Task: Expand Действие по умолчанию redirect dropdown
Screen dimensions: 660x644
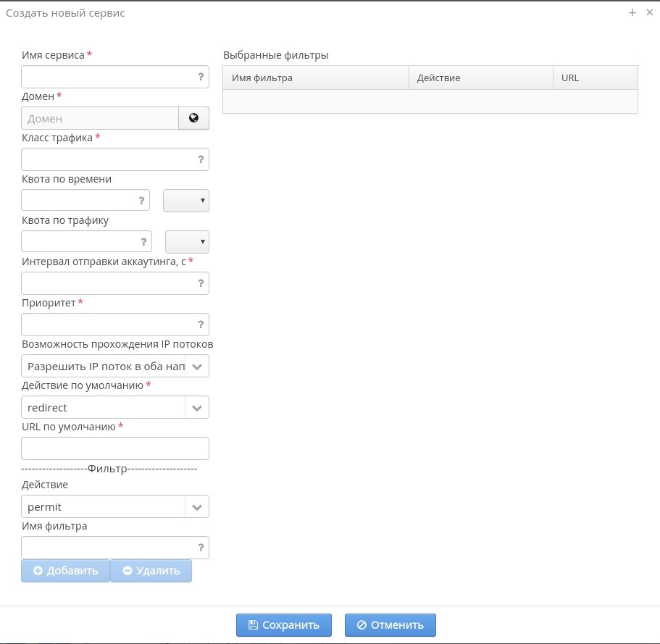Action: pos(197,408)
